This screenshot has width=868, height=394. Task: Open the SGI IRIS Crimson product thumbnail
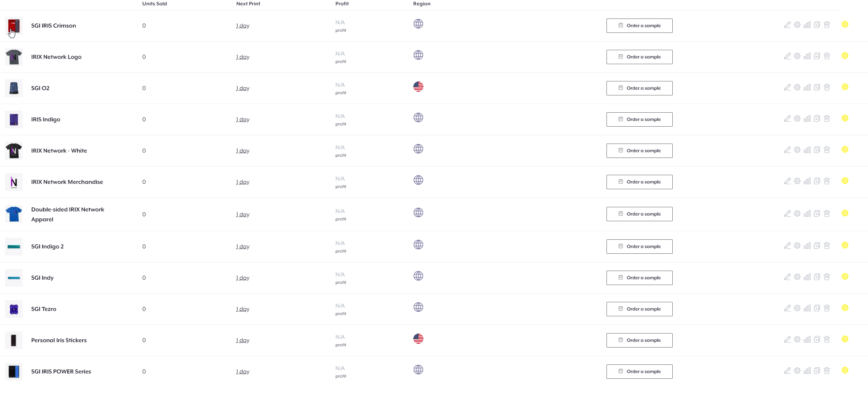click(14, 25)
